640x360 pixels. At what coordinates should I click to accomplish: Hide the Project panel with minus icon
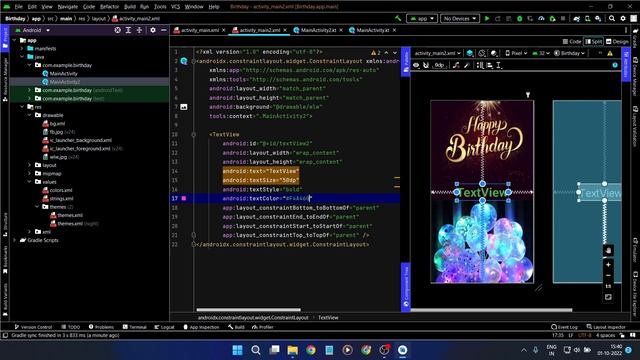164,30
